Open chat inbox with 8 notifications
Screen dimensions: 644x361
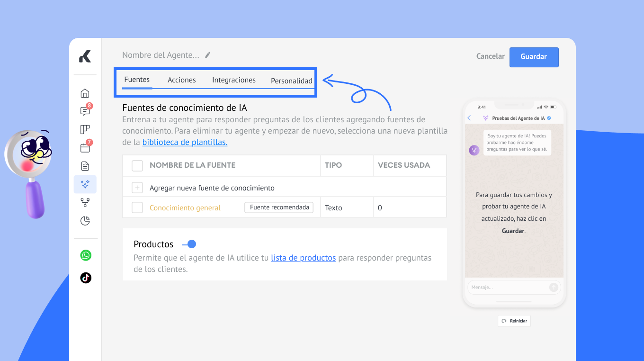(x=85, y=111)
